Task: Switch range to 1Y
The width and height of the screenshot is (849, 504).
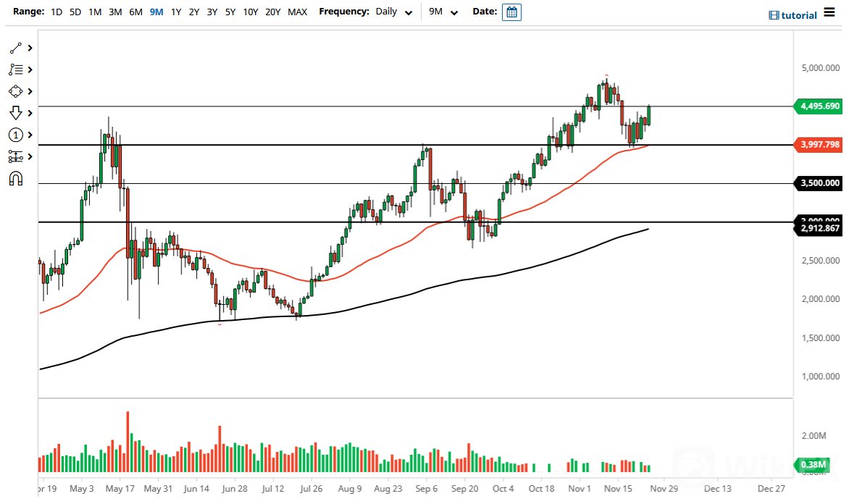Action: (176, 12)
